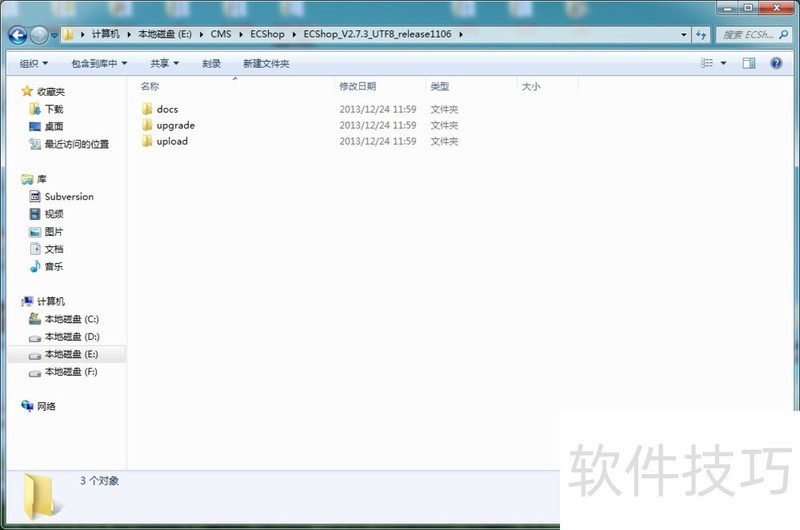Click the 本地磁盘 (D:) drive icon
The image size is (800, 530).
click(x=35, y=337)
